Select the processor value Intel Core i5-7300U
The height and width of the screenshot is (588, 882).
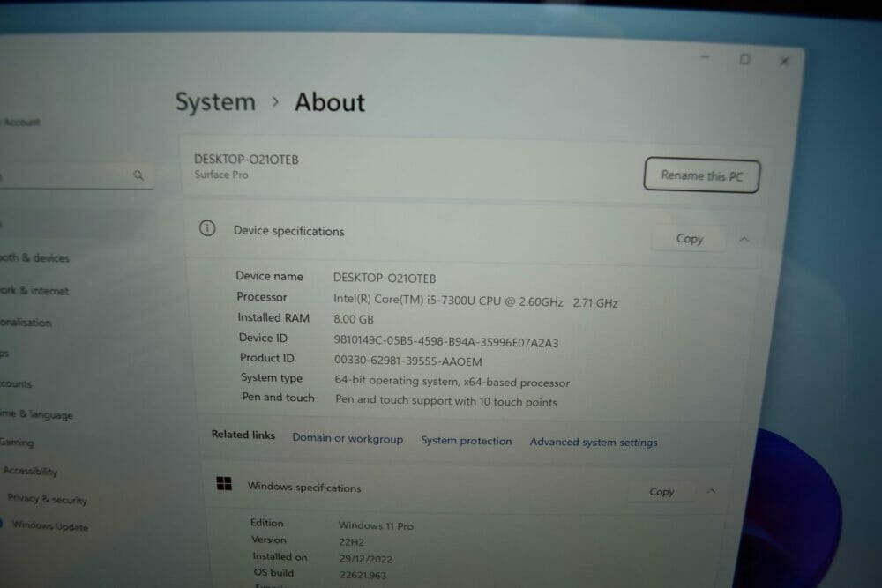475,301
